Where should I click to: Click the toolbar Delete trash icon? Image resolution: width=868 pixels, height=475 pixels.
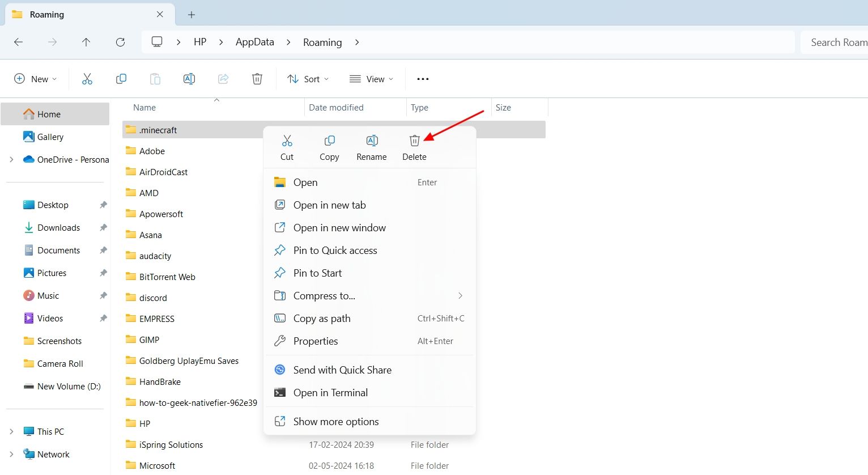point(257,79)
